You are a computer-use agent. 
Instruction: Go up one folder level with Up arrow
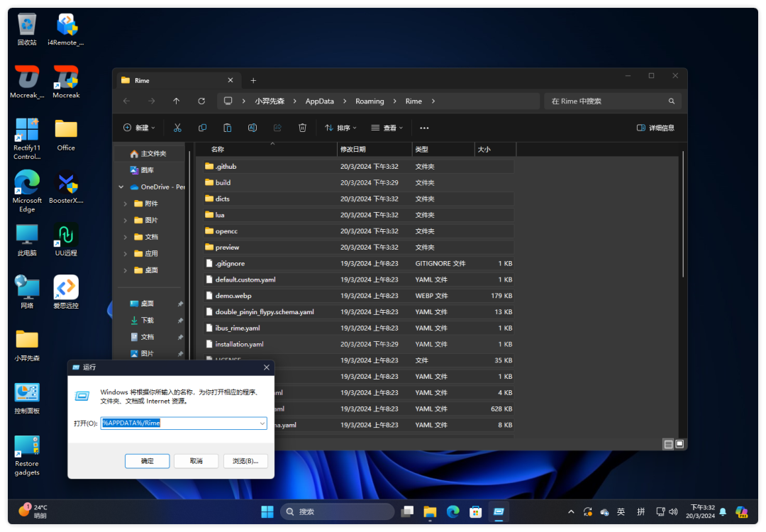[x=177, y=101]
